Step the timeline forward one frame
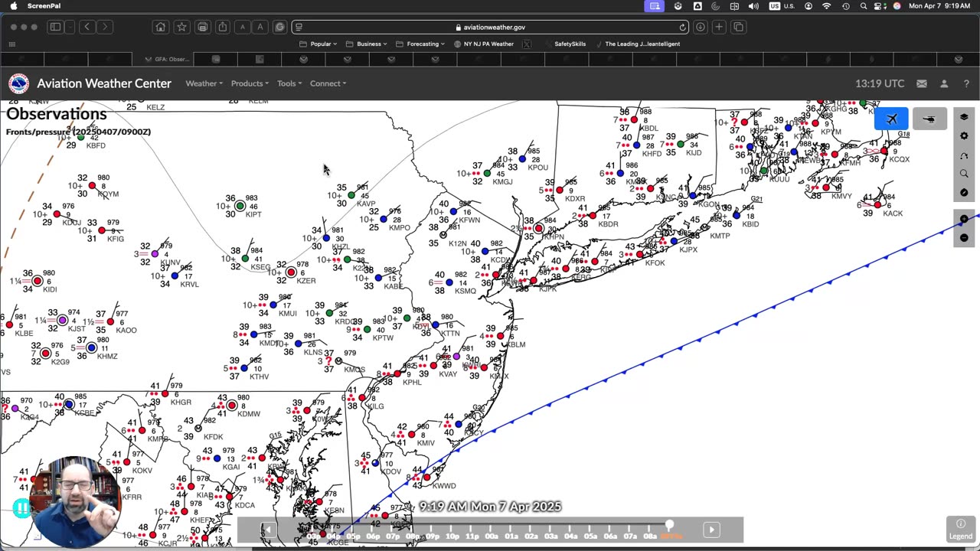 point(711,530)
